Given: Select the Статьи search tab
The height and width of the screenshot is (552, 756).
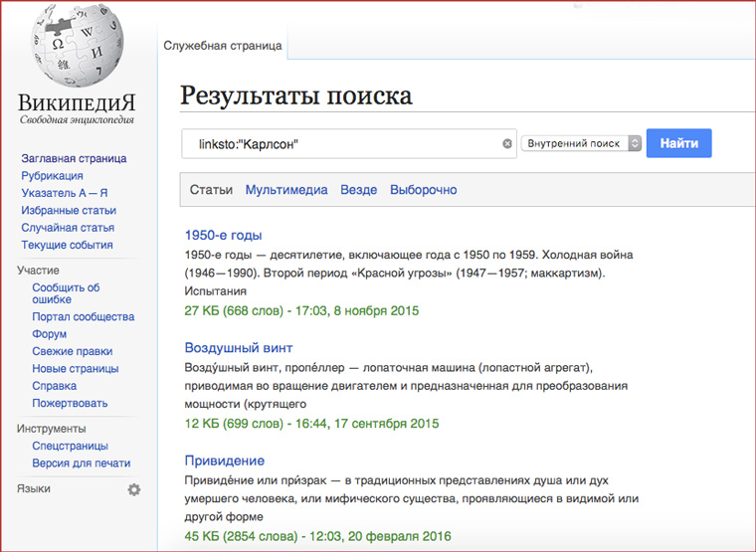Looking at the screenshot, I should click(x=211, y=190).
